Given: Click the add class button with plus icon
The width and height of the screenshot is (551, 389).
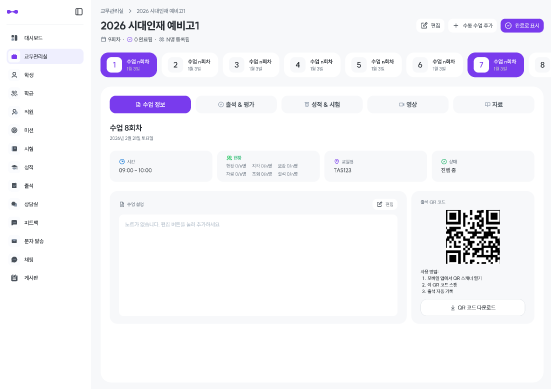Looking at the screenshot, I should coord(473,26).
